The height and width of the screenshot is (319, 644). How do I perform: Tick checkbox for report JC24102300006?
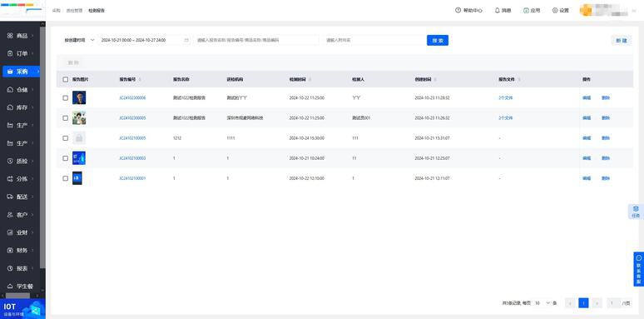point(65,97)
